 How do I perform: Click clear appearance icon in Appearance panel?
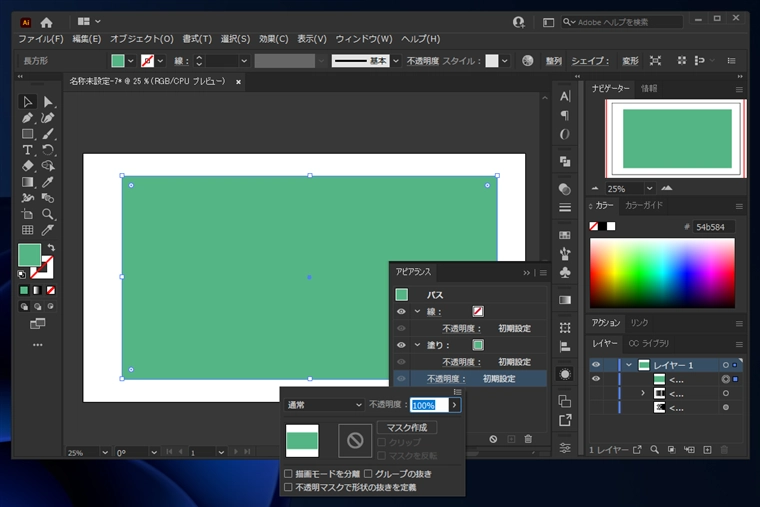tap(493, 439)
